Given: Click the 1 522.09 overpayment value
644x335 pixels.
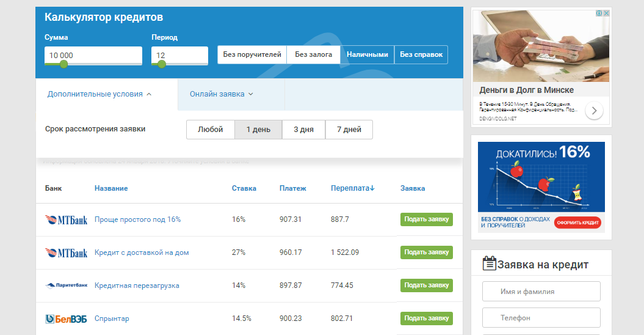Looking at the screenshot, I should [x=345, y=252].
